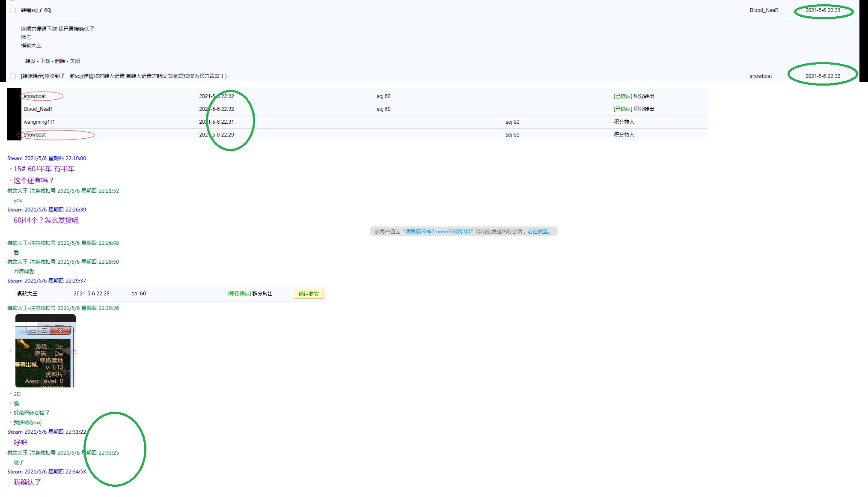Click the minimize icon in thumbnail image

click(33, 331)
